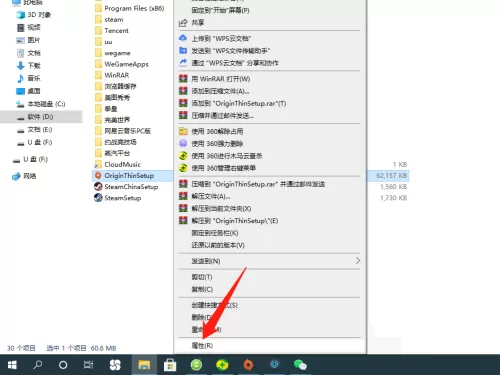The width and height of the screenshot is (500, 375).
Task: Open the green 360 browser taskbar icon
Action: [x=196, y=365]
